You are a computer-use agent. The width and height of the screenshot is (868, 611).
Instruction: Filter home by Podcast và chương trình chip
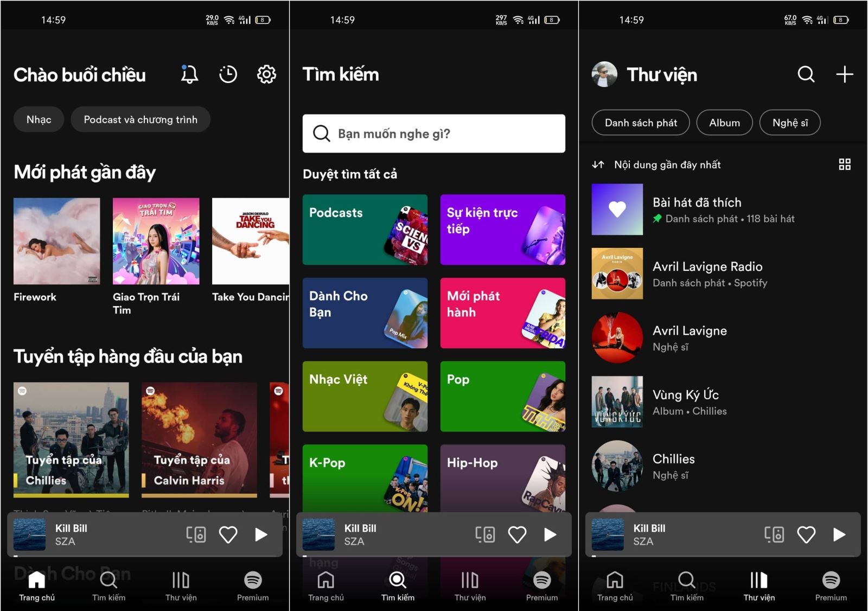141,119
